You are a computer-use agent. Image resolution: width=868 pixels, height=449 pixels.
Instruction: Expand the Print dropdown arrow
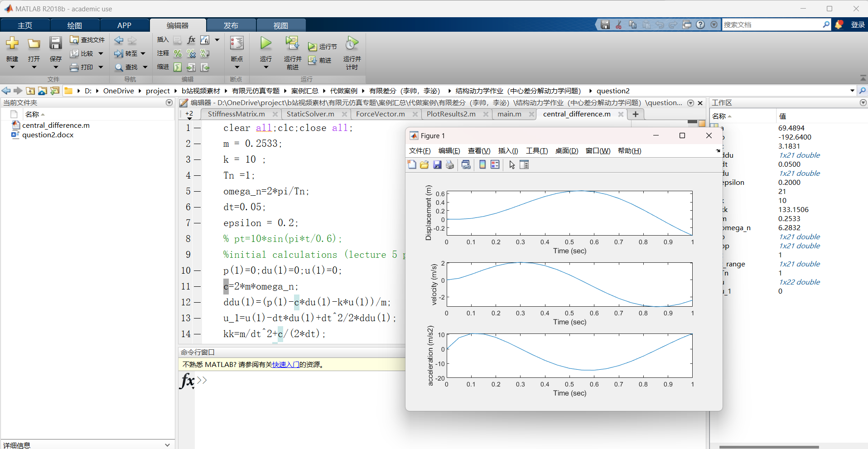pos(101,67)
